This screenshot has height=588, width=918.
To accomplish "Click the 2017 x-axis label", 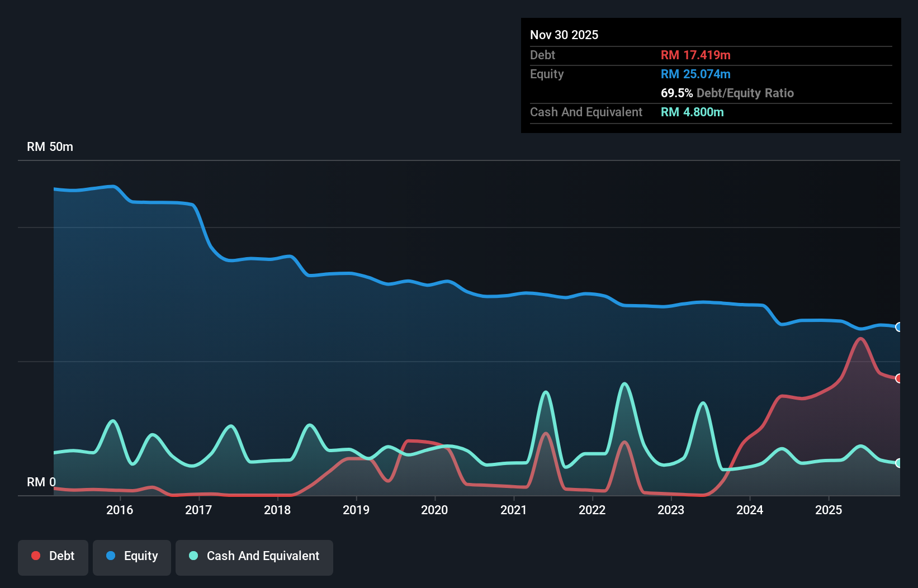I will pyautogui.click(x=198, y=510).
